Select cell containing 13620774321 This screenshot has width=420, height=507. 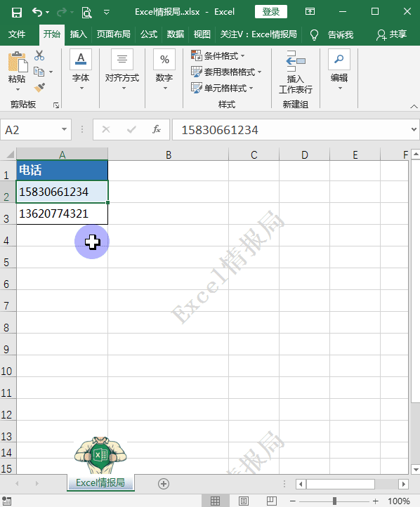click(62, 213)
